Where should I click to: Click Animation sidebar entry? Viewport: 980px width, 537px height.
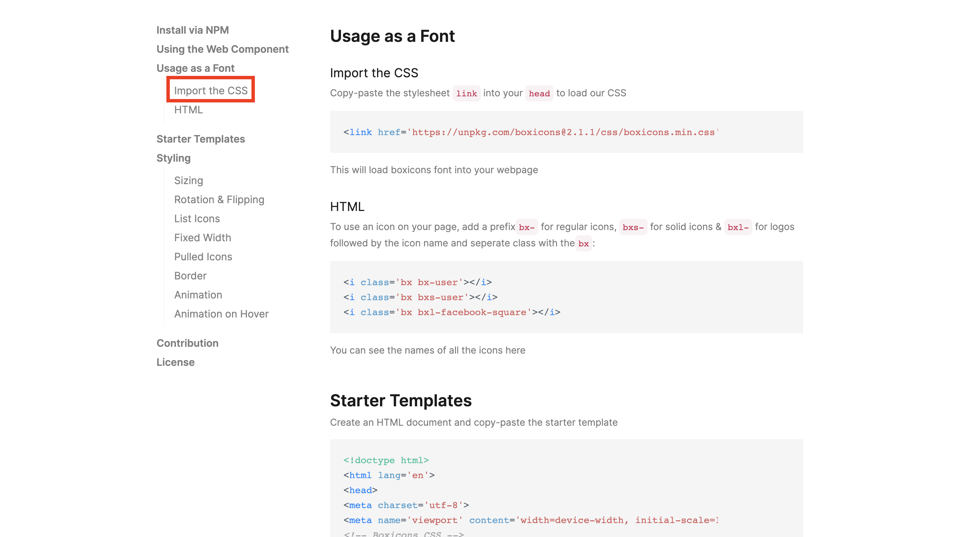[x=198, y=295]
